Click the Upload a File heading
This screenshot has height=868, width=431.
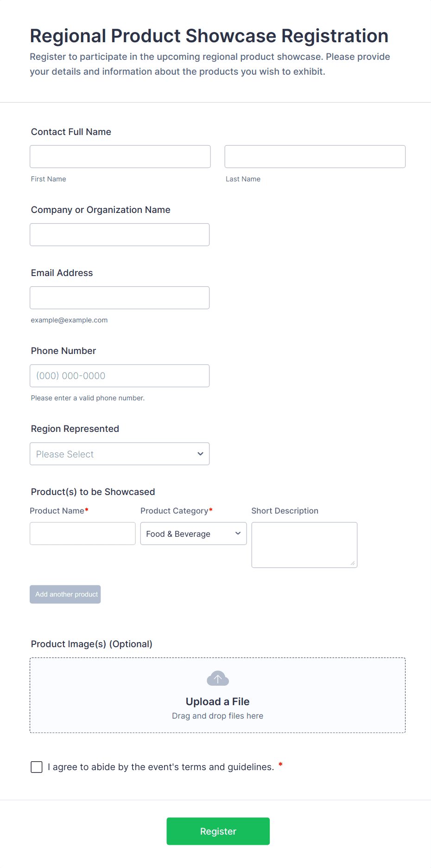coord(217,701)
